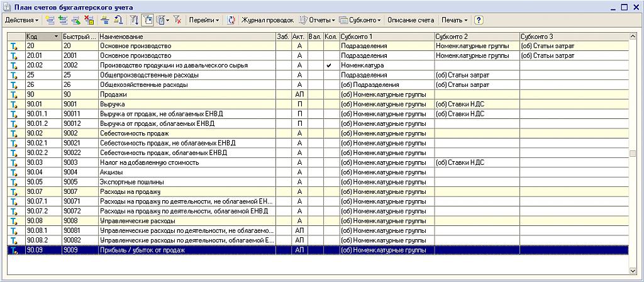This screenshot has width=644, height=282.
Task: Click the add new account icon
Action: tap(50, 20)
